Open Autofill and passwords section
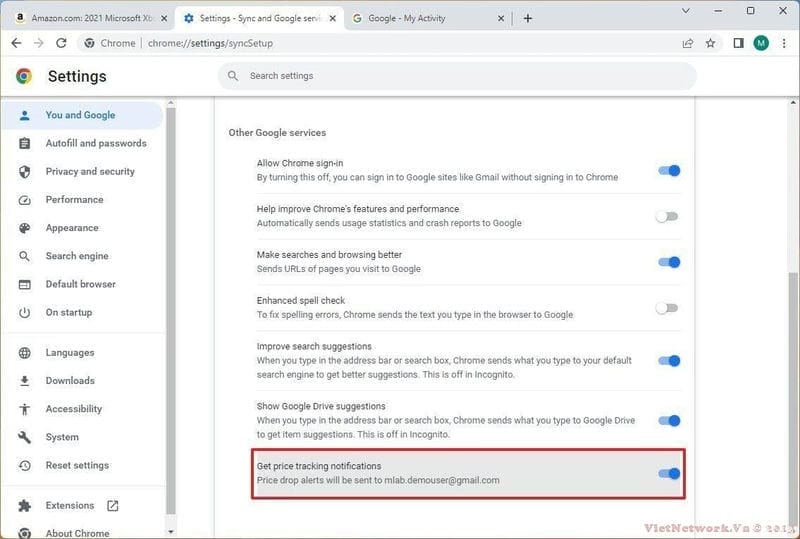 click(x=95, y=143)
